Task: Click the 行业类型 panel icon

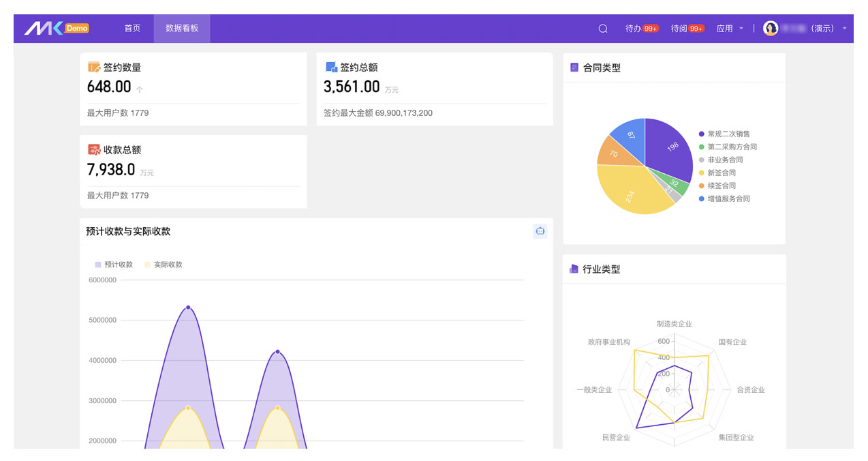Action: click(x=574, y=269)
